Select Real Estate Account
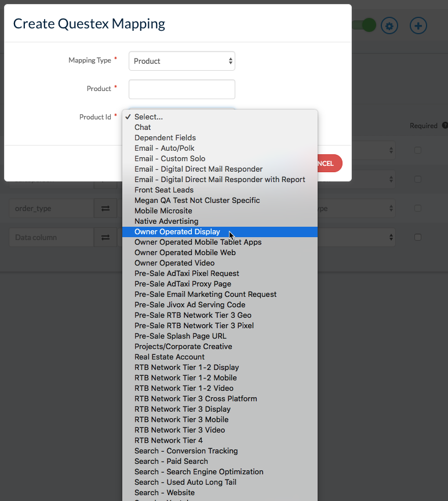Screen dimensions: 448x501 tap(220, 357)
